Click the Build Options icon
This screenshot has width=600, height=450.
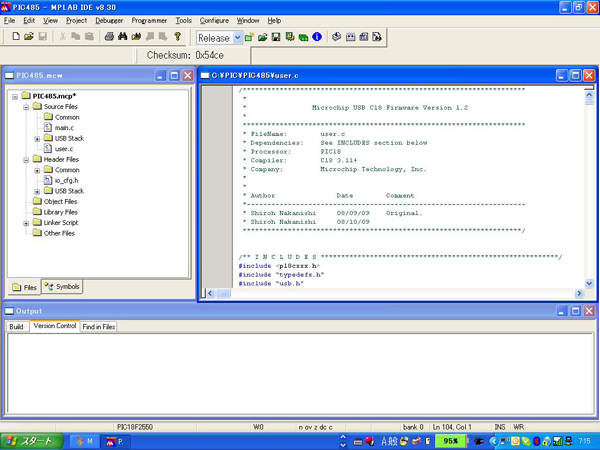pyautogui.click(x=290, y=37)
